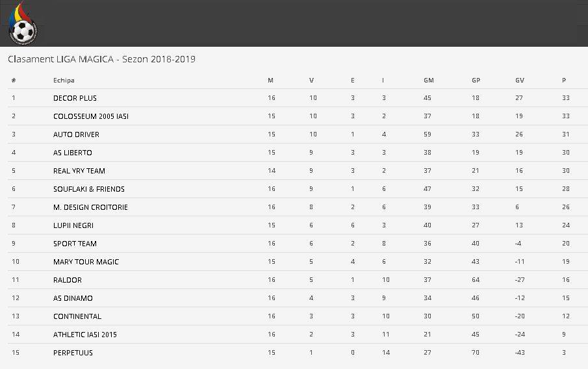
Task: Select MARY TOUR MAGIC team
Action: pos(86,262)
